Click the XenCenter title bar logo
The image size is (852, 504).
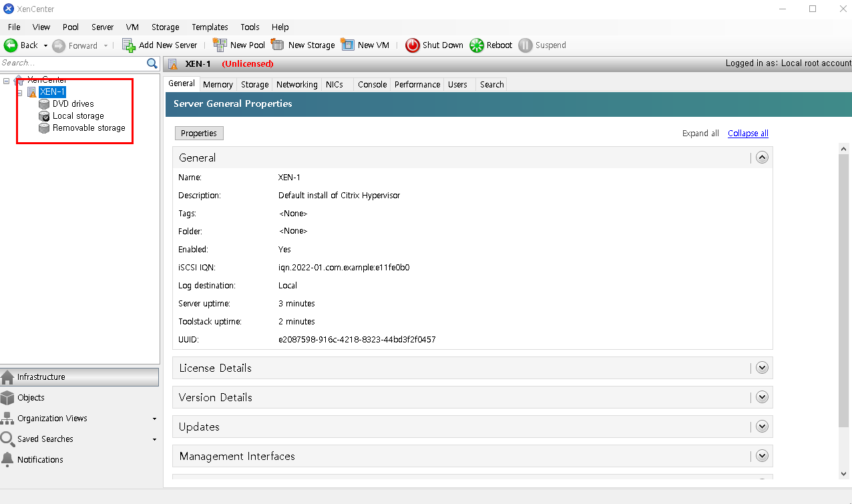(9, 9)
